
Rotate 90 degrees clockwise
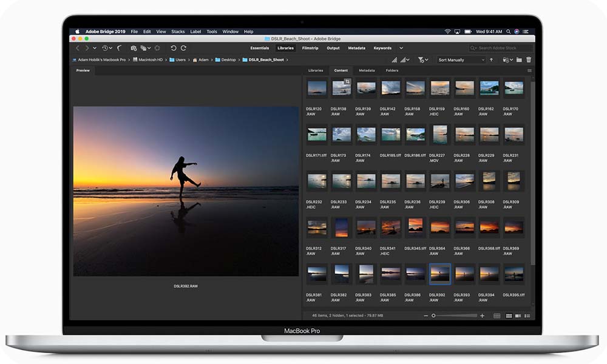[x=183, y=48]
